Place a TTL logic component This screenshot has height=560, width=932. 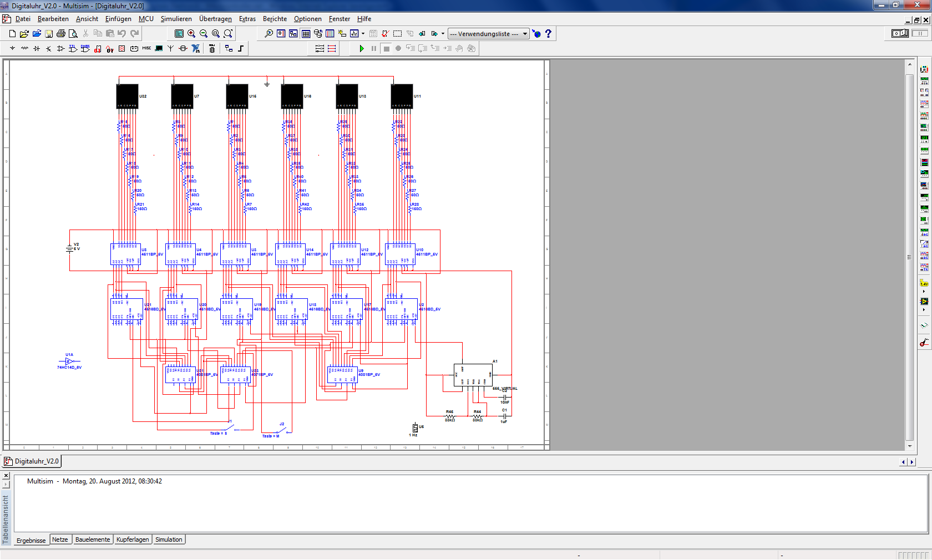point(73,49)
